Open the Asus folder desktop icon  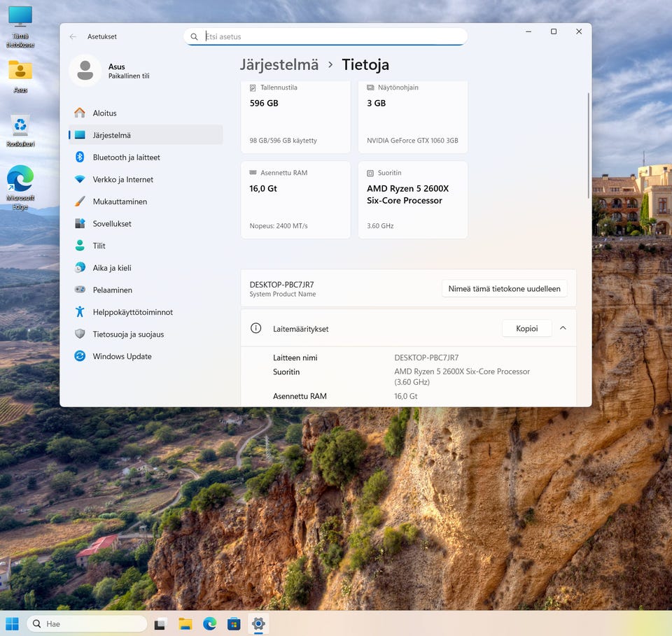20,76
